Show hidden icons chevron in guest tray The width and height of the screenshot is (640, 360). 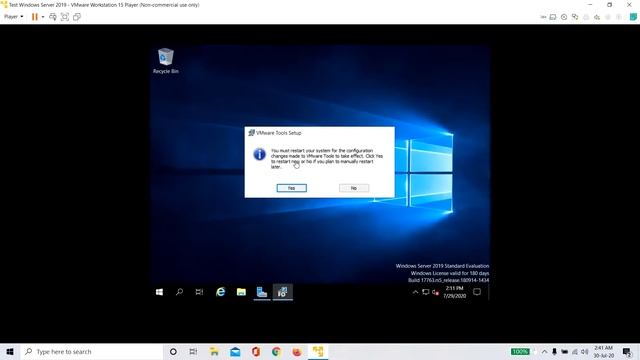(415, 292)
